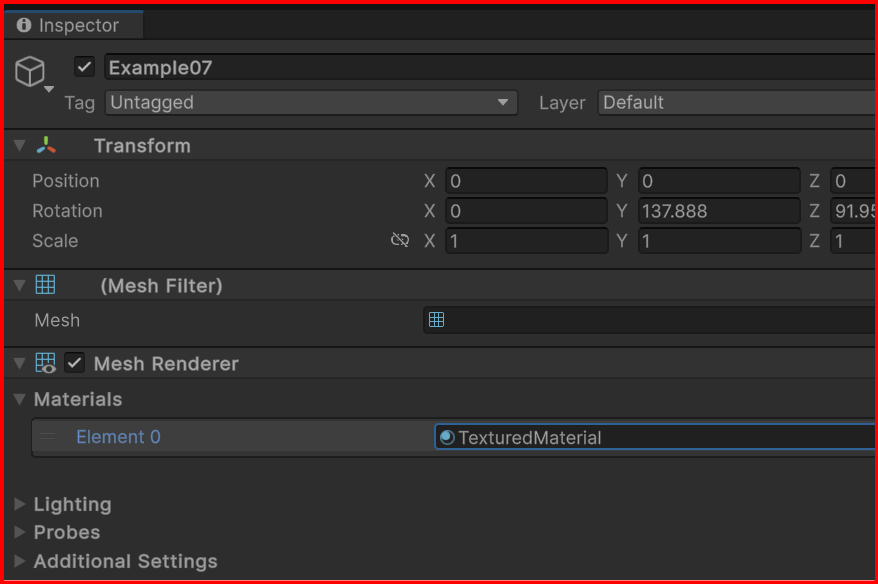Select the Element 0 label
This screenshot has width=878, height=584.
(118, 437)
